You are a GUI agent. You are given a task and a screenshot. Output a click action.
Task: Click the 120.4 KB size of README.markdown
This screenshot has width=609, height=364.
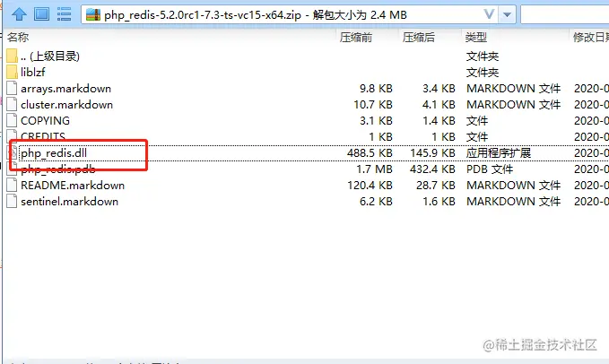pyautogui.click(x=370, y=186)
